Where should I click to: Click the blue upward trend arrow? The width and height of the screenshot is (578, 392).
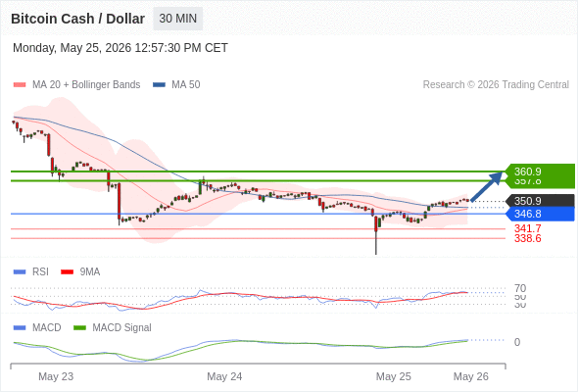coord(487,186)
